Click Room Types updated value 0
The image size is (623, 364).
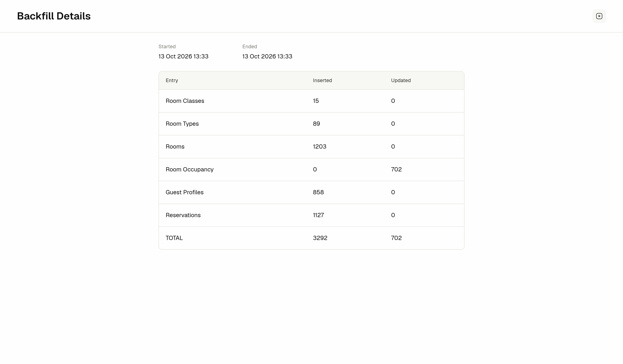[393, 124]
